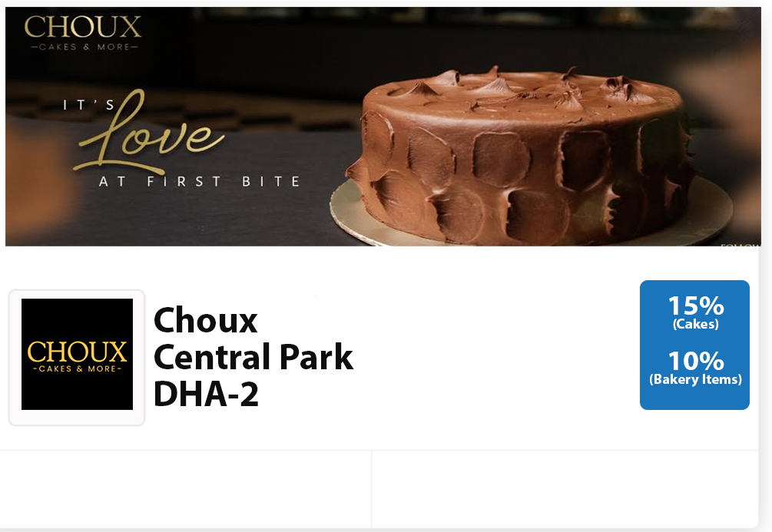Select the 'Central Park' title line
The height and width of the screenshot is (532, 772).
pos(253,357)
